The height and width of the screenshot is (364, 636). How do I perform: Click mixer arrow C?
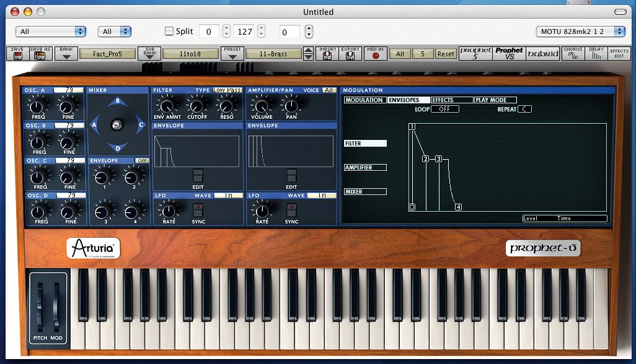[141, 124]
